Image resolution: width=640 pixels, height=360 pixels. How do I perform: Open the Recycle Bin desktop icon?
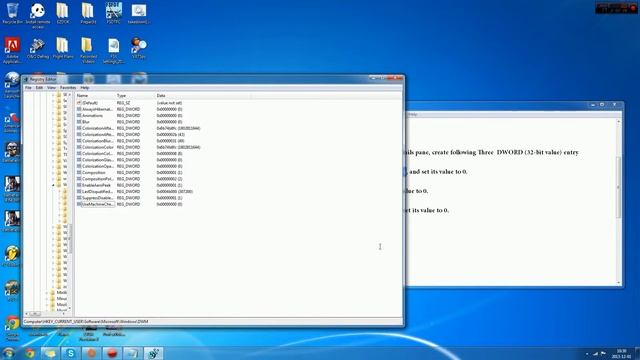(x=12, y=13)
